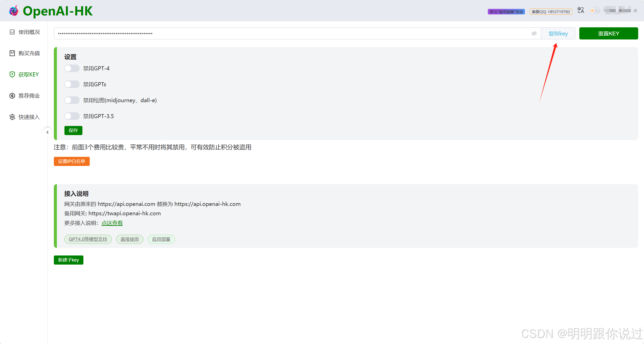Viewport: 644px width, 344px height.
Task: Toggle the 禁用GPT-4 switch
Action: [72, 69]
